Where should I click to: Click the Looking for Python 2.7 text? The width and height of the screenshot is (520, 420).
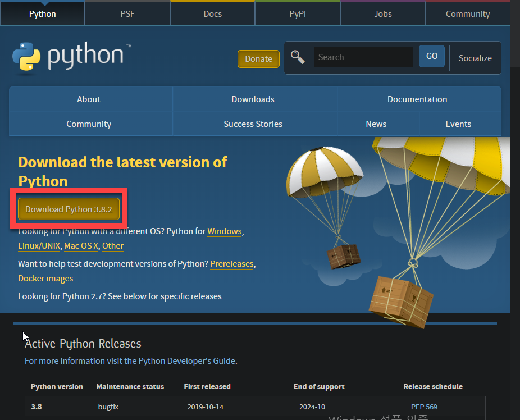[x=120, y=296]
